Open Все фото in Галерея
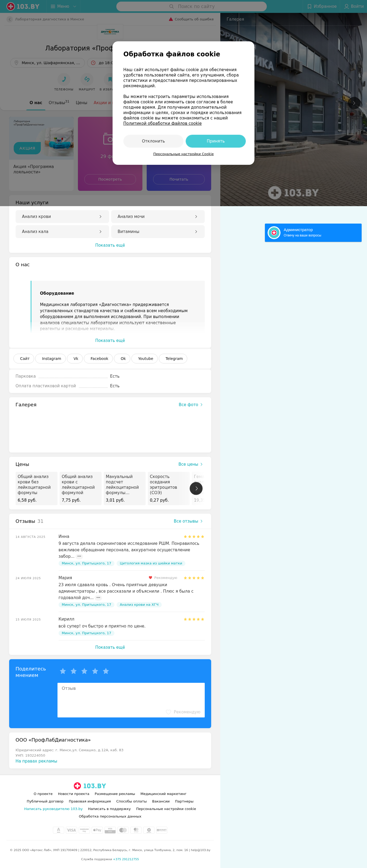 (x=190, y=405)
